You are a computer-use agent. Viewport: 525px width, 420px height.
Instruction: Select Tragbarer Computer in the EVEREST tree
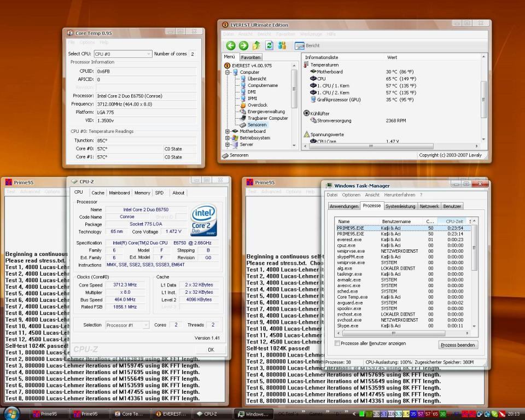(x=267, y=118)
